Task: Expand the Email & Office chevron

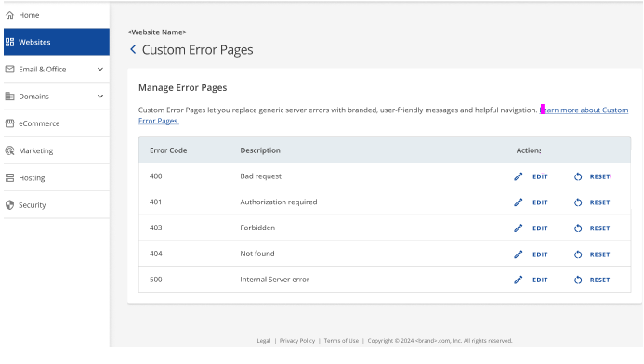Action: pos(100,70)
